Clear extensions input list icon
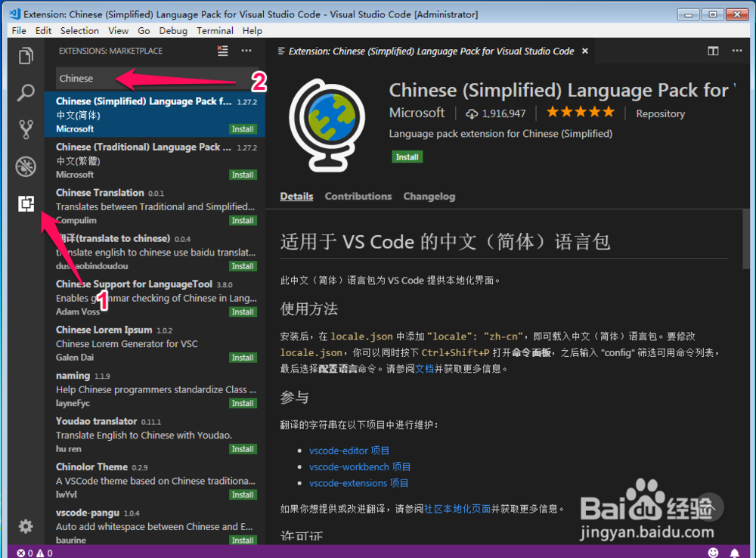The width and height of the screenshot is (756, 558). click(222, 51)
